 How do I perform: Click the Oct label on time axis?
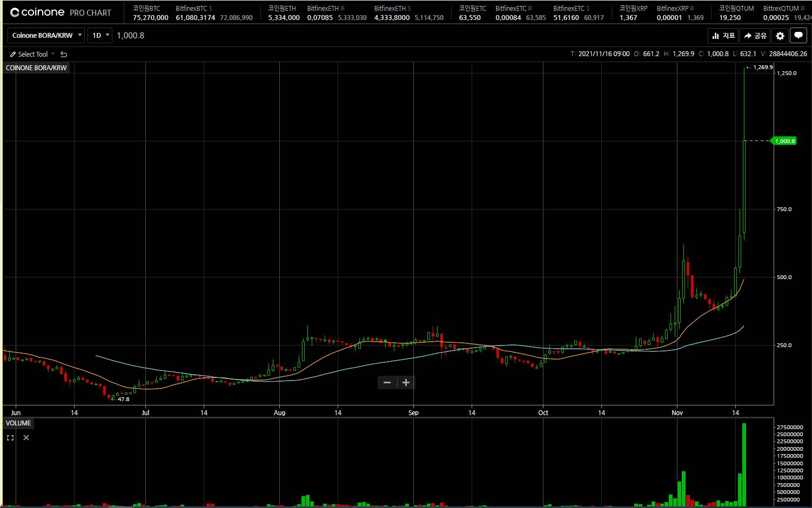coord(543,412)
